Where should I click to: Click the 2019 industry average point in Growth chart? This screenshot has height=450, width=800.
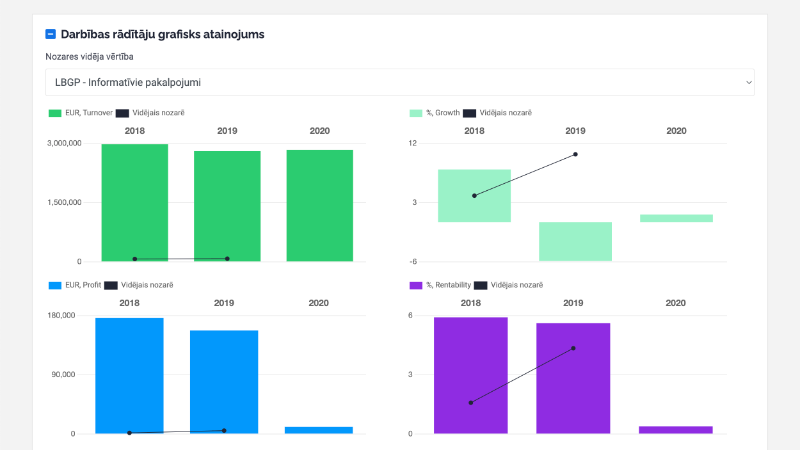tap(575, 154)
